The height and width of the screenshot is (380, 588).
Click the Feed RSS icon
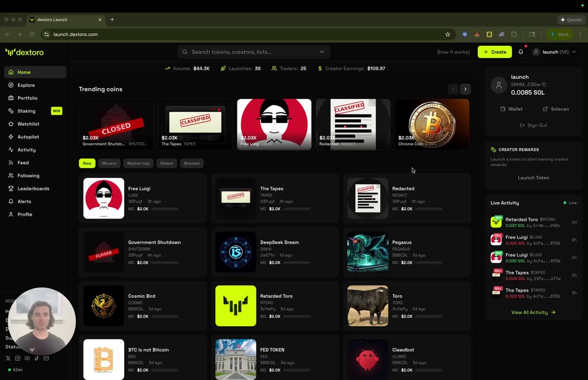pyautogui.click(x=11, y=163)
